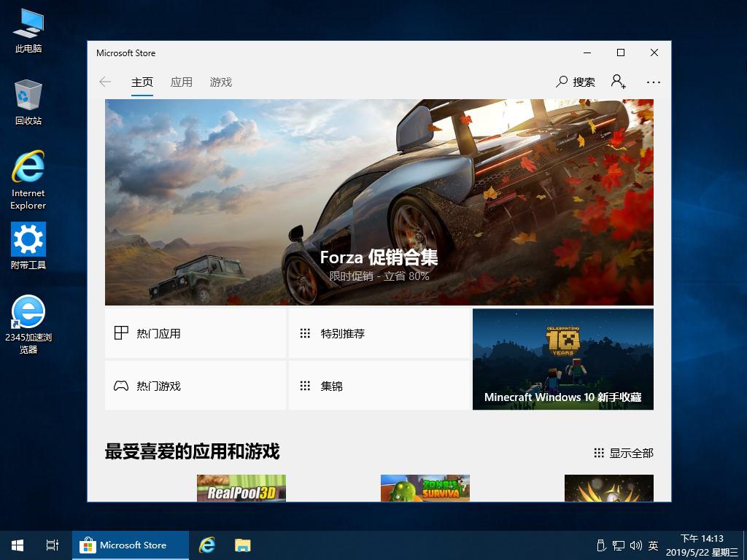747x560 pixels.
Task: Open the 集锦 tile
Action: 379,385
